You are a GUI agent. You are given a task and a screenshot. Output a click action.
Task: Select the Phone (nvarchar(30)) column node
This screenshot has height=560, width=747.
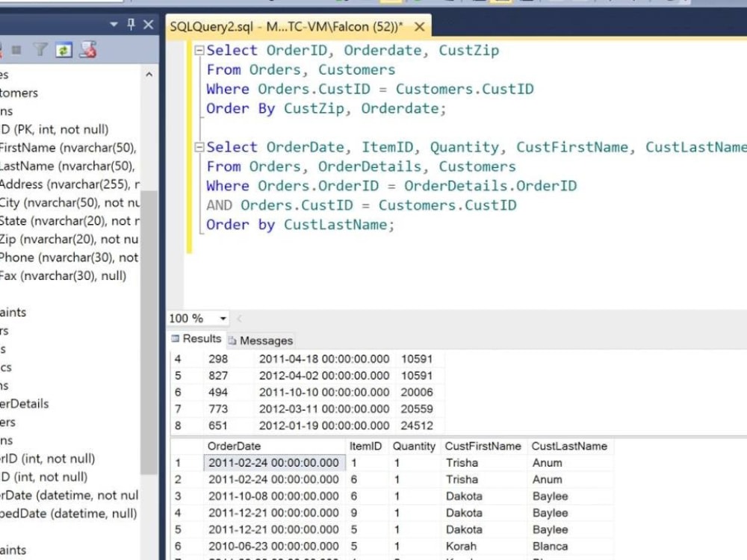point(69,258)
